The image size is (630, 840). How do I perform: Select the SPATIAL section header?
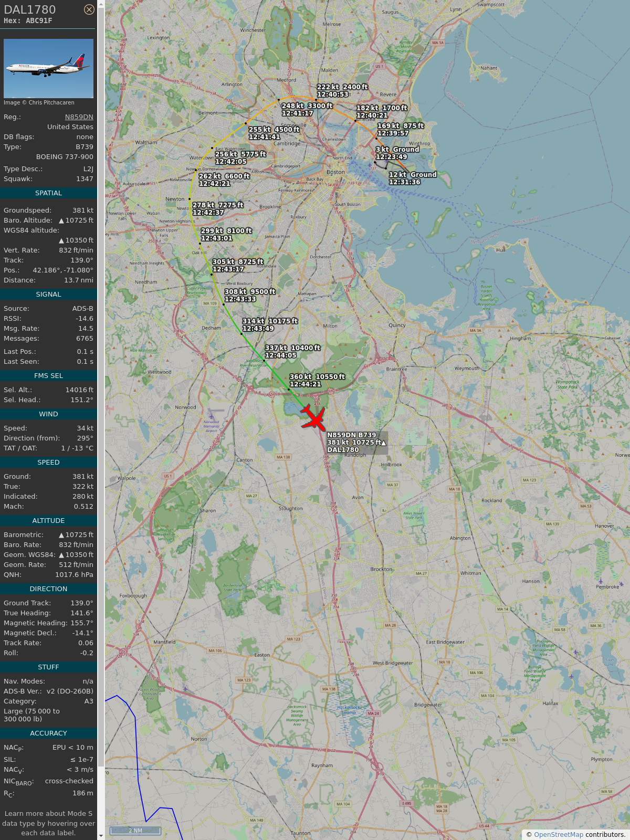pyautogui.click(x=48, y=193)
